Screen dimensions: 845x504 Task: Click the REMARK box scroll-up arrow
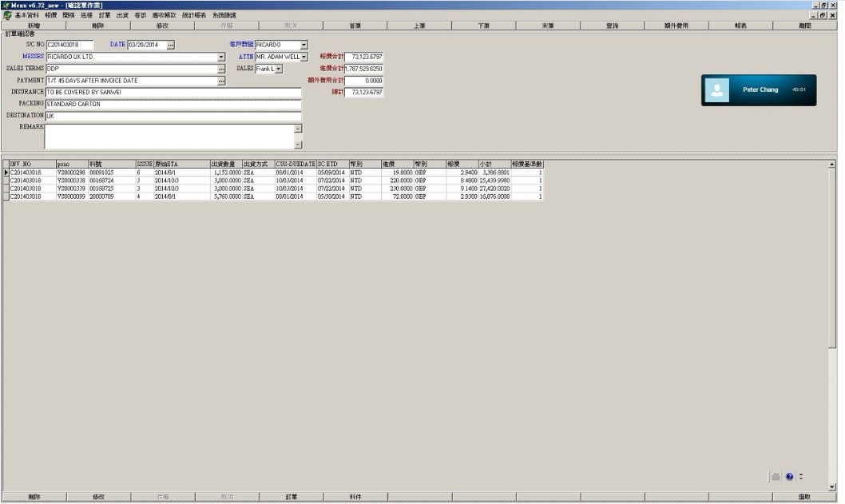click(298, 129)
